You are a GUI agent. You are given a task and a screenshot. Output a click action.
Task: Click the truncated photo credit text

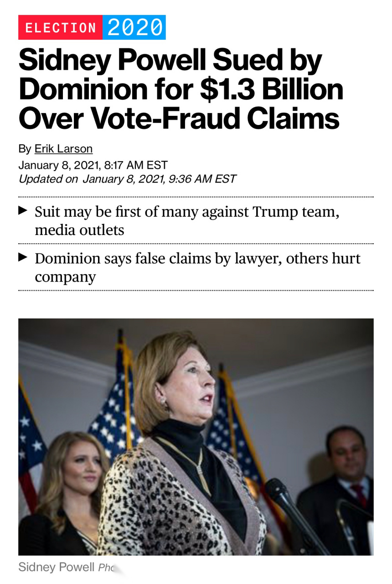tap(106, 568)
